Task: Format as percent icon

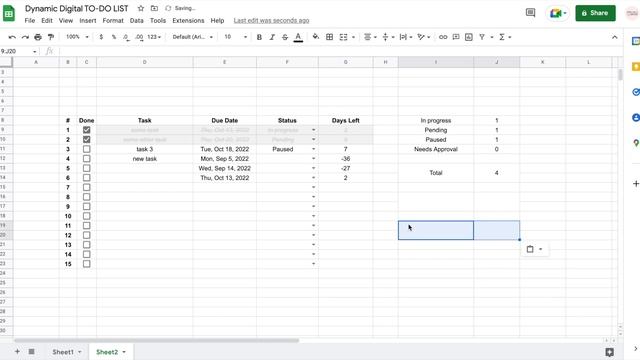Action: point(114,37)
